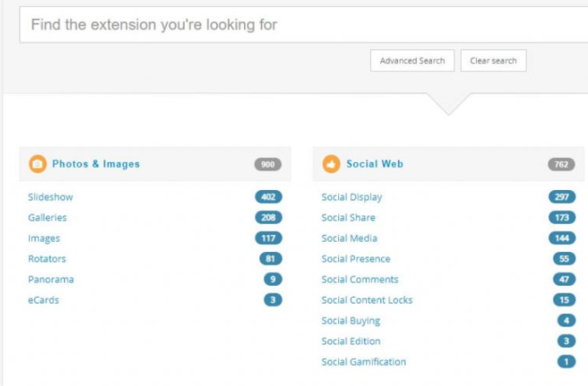
Task: Click the 762 count badge for Social Web
Action: click(562, 165)
